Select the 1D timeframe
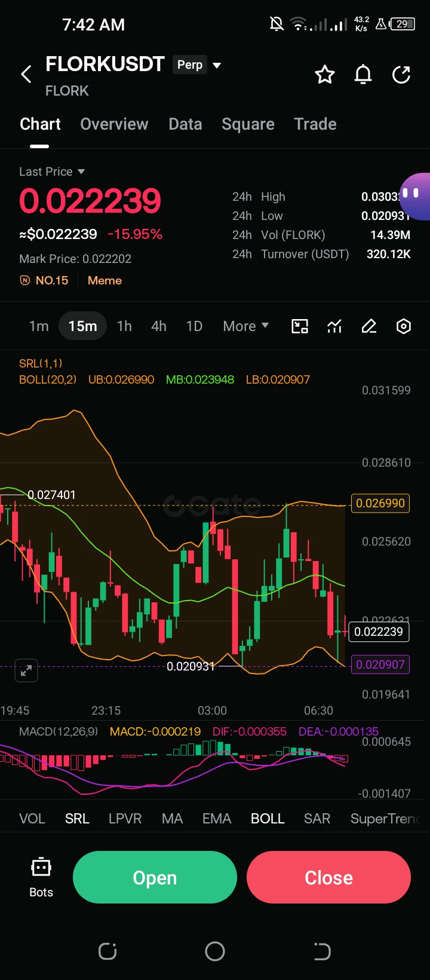 [194, 326]
